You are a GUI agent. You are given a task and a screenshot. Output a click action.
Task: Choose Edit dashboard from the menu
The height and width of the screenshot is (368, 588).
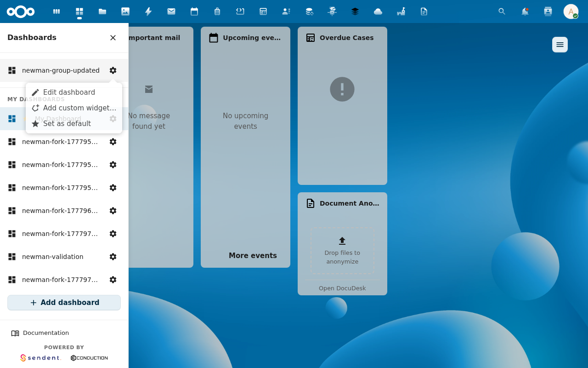[x=74, y=92]
